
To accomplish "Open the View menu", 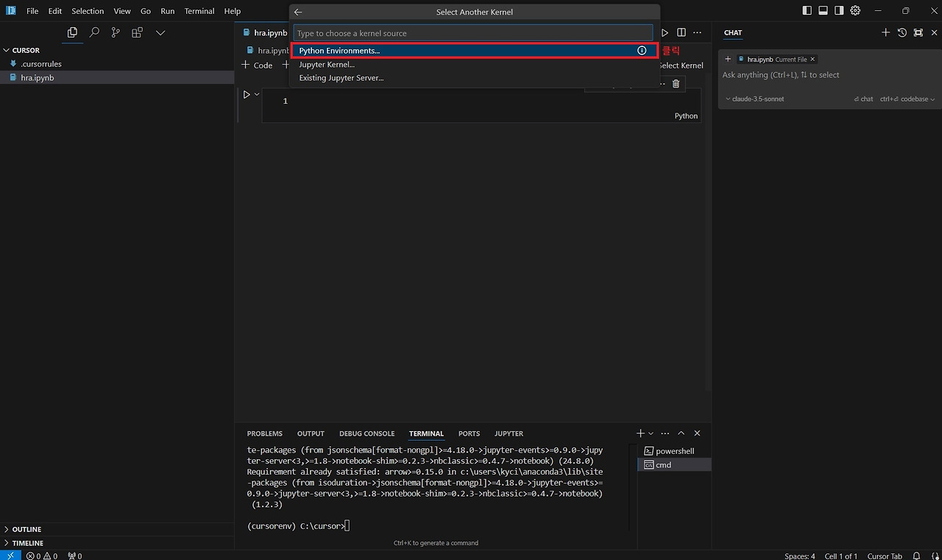I will (122, 11).
